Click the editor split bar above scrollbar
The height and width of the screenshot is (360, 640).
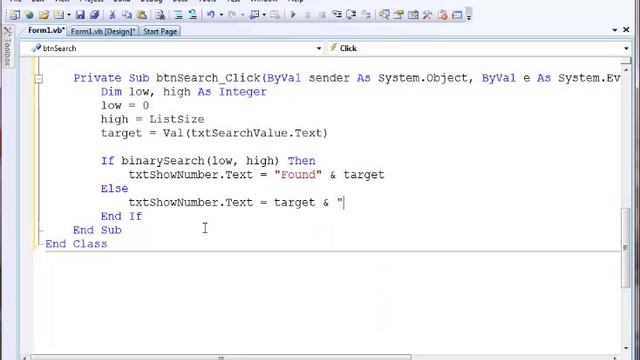point(626,61)
